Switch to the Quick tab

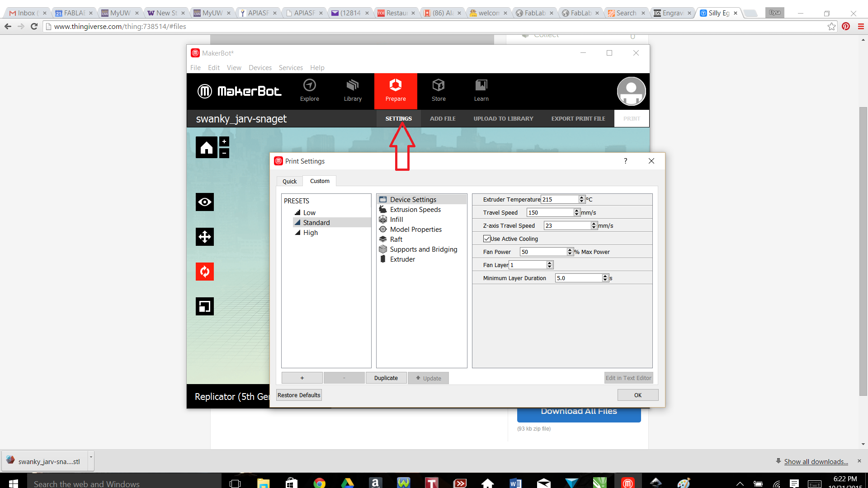[x=290, y=181]
